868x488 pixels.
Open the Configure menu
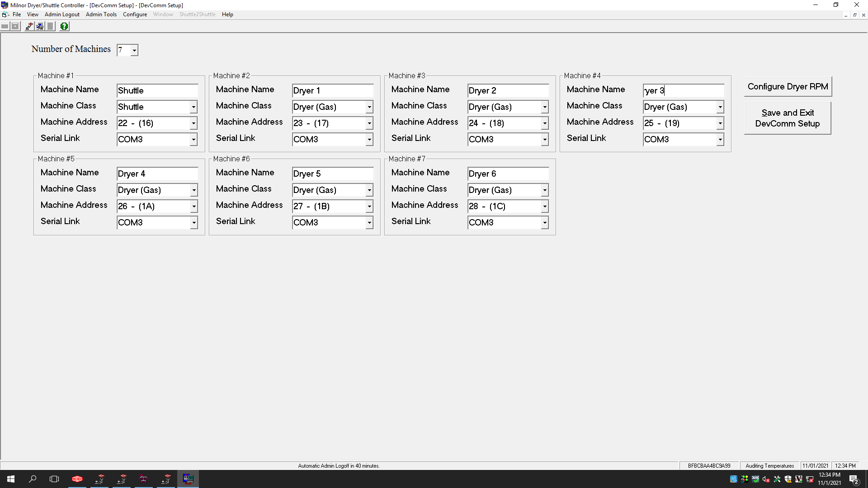(135, 14)
